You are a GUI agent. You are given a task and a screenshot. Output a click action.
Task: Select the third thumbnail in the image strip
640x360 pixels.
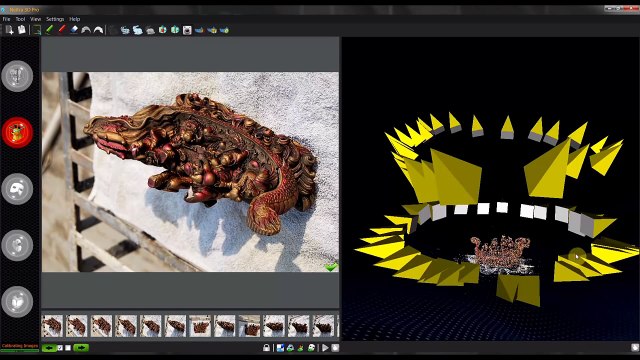(101, 326)
